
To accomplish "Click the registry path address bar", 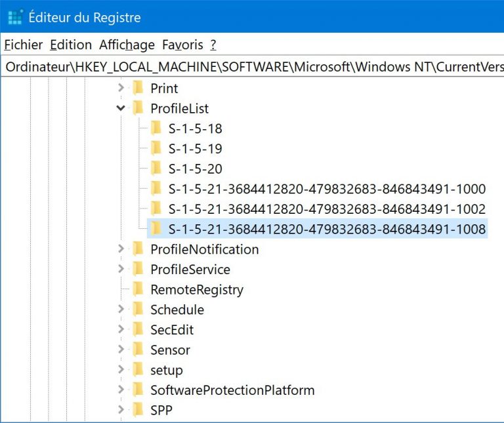I will 253,67.
